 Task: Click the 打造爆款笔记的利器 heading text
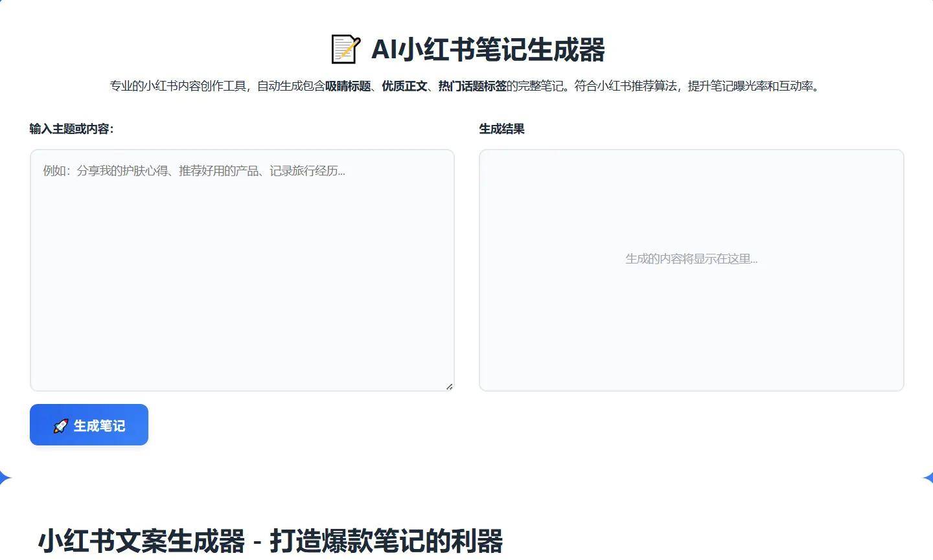(386, 541)
